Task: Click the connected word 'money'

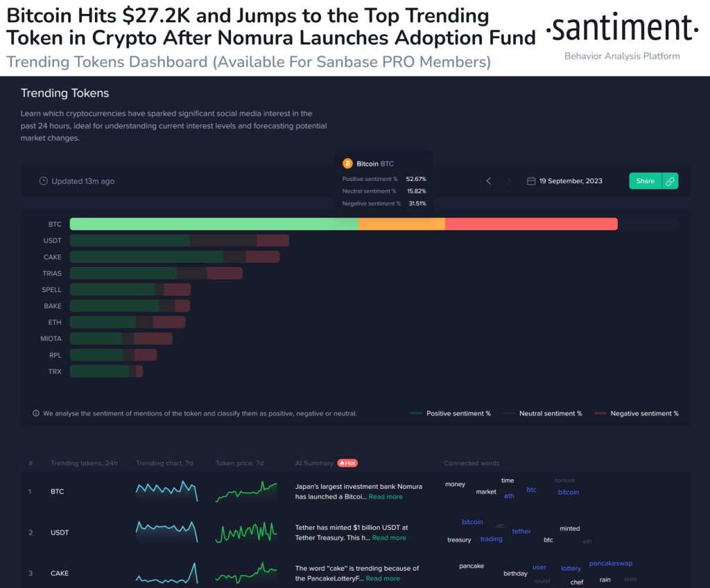Action: 455,484
